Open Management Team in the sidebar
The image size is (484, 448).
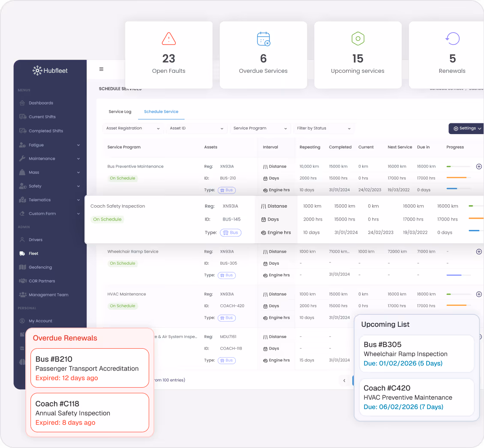(48, 295)
